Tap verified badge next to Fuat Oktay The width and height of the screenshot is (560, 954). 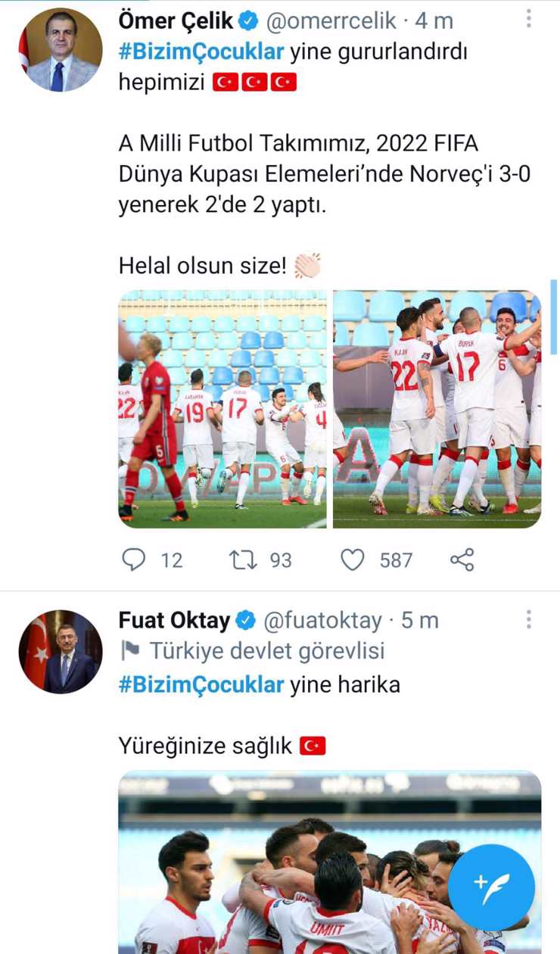tap(246, 621)
